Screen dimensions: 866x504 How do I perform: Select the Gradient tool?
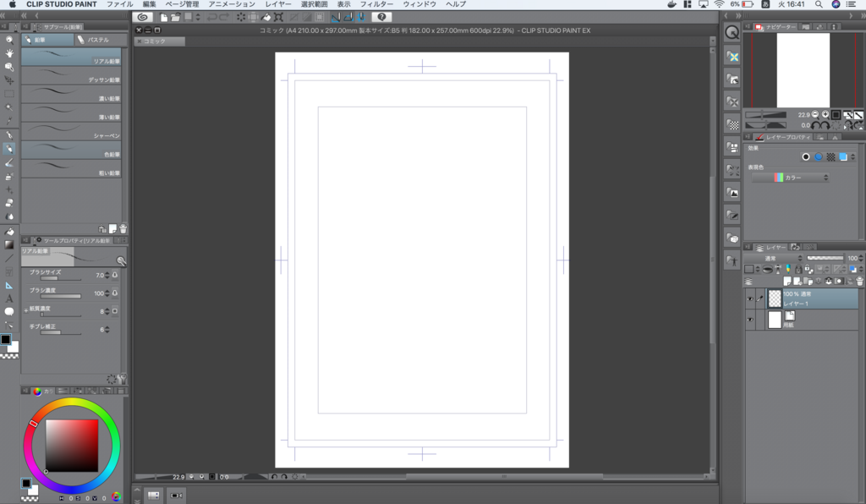pyautogui.click(x=8, y=244)
